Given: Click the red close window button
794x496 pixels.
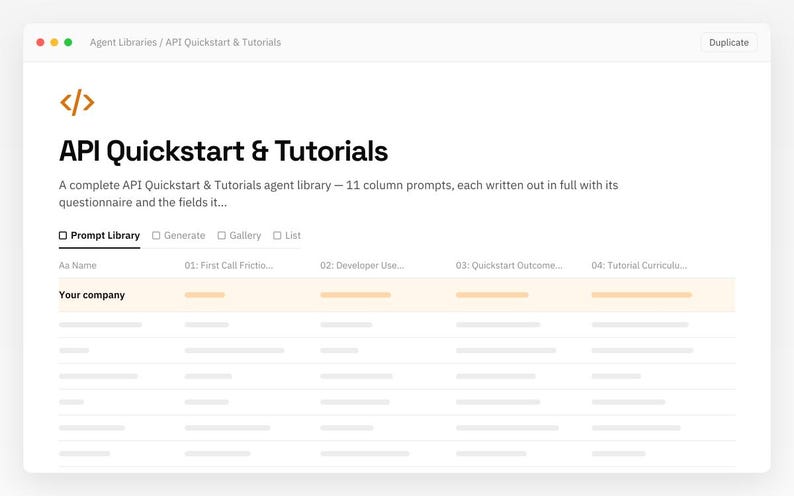Looking at the screenshot, I should [x=41, y=43].
